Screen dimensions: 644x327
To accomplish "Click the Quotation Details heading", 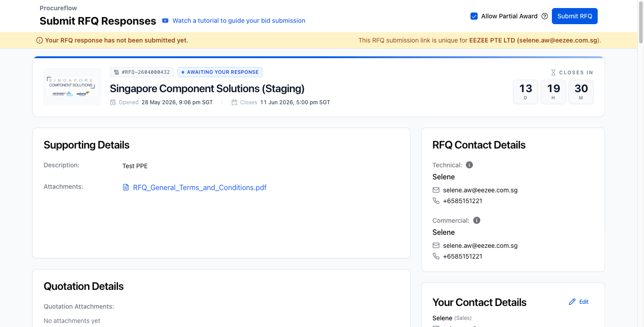I will pyautogui.click(x=84, y=286).
